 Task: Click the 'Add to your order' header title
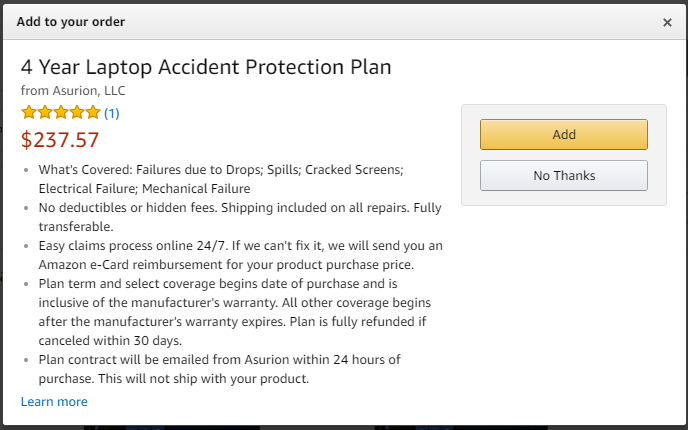click(71, 22)
